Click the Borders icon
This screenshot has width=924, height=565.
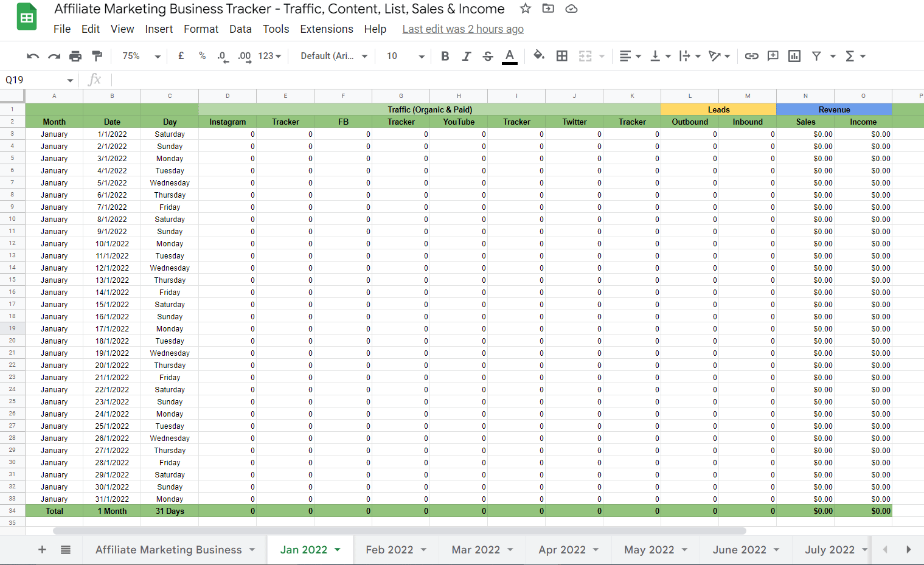click(561, 55)
